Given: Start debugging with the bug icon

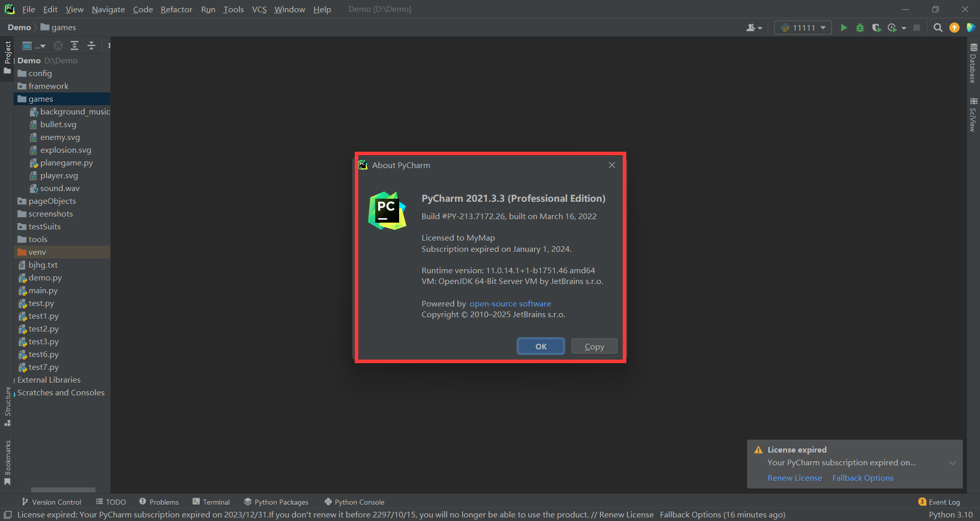Looking at the screenshot, I should [860, 28].
